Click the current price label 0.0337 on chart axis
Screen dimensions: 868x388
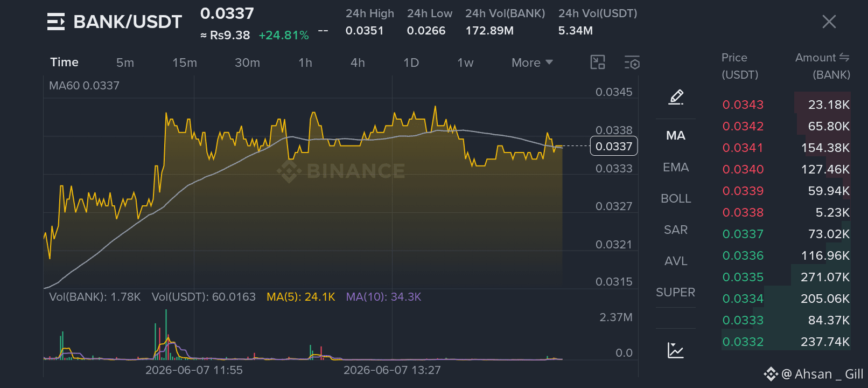[x=614, y=146]
